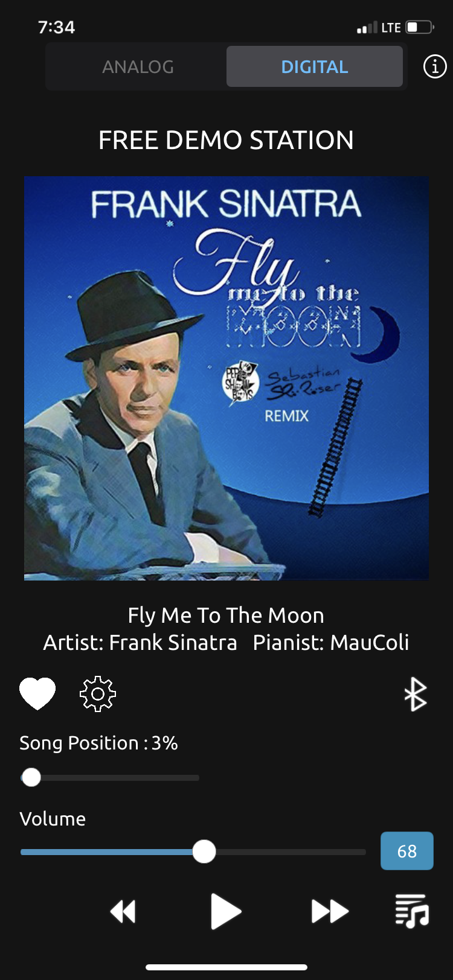Select the DIGITAL tab
This screenshot has height=980, width=453.
point(315,66)
